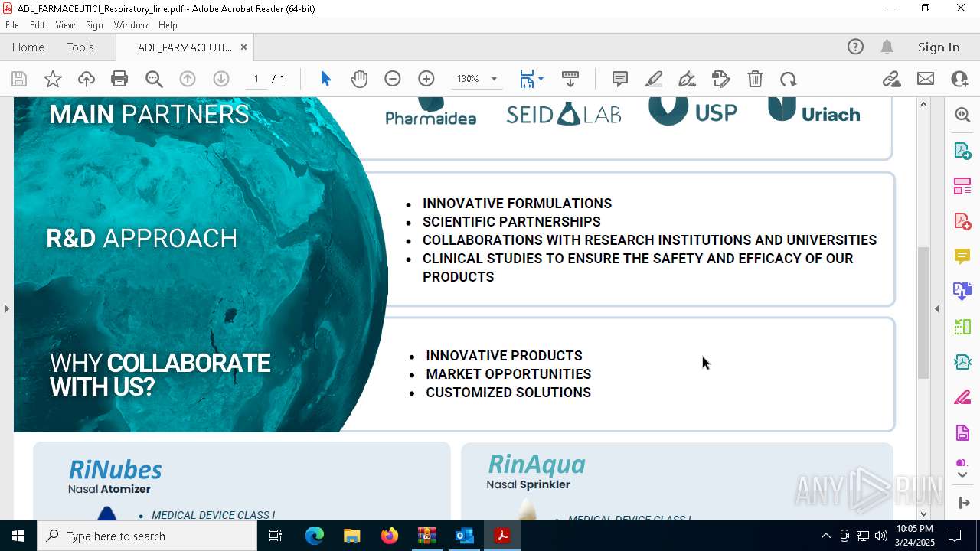This screenshot has height=551, width=980.
Task: Click the page number input field
Action: tap(256, 79)
